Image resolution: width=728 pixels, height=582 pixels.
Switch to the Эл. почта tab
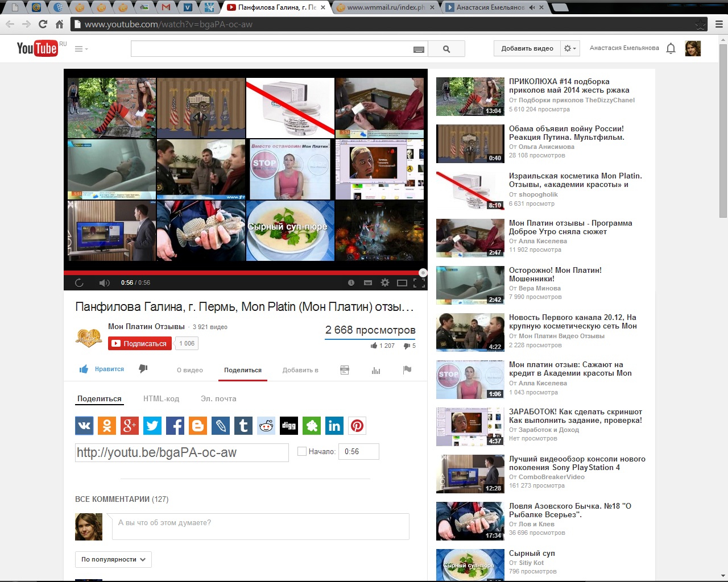[x=218, y=398]
